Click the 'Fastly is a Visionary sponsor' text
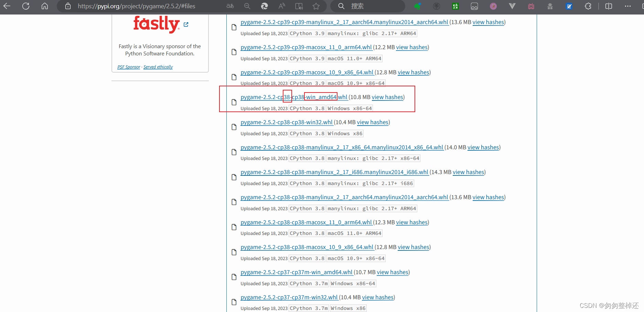Image resolution: width=644 pixels, height=312 pixels. (x=160, y=50)
